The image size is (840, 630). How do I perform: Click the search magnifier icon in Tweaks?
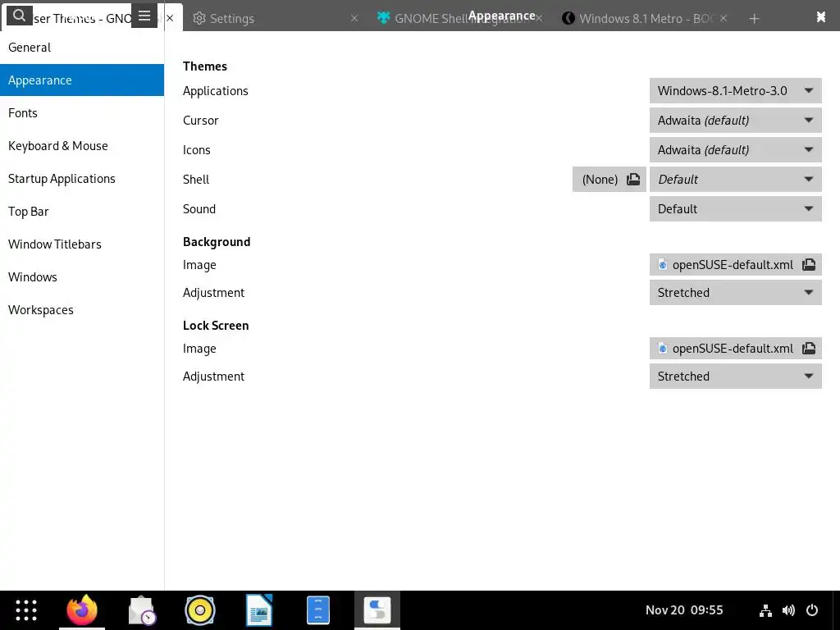(20, 16)
